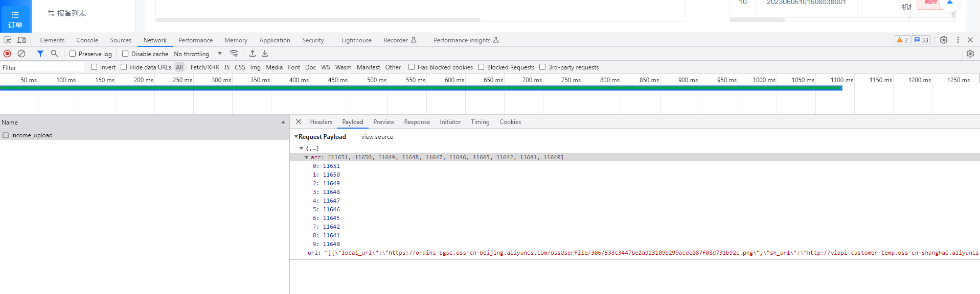Open network panel settings gear
This screenshot has height=294, width=980.
[x=970, y=54]
